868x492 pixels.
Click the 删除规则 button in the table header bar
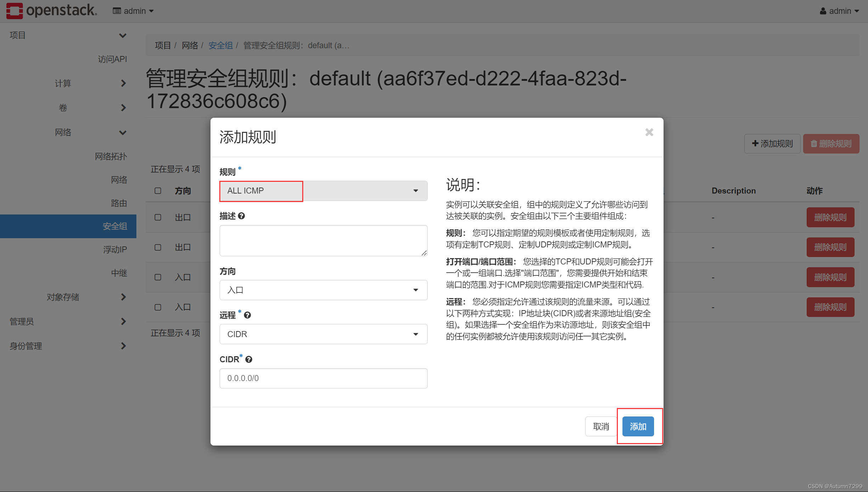pos(831,144)
